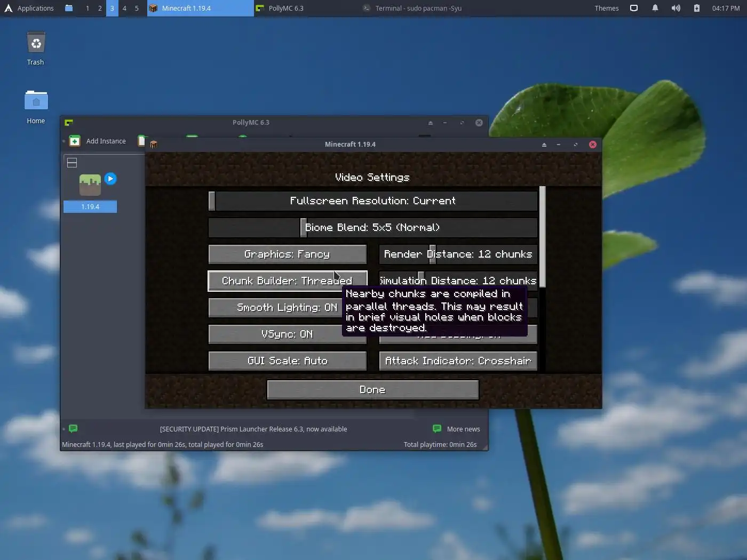Switch to workspace 4
This screenshot has height=560, width=747.
pos(124,8)
